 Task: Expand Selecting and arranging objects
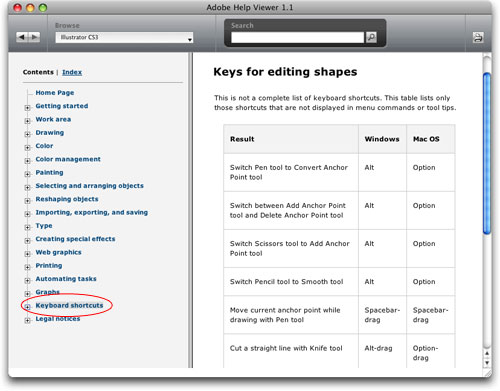pyautogui.click(x=27, y=187)
